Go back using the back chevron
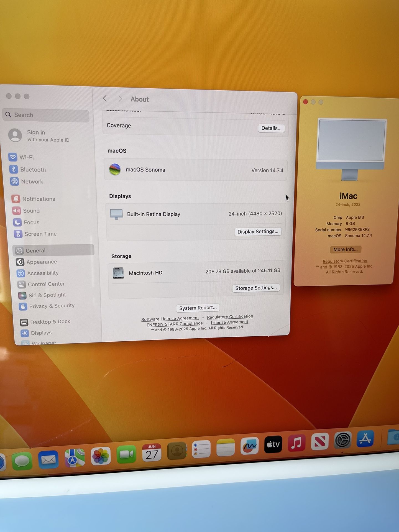Screen dimensions: 399x532 click(105, 98)
